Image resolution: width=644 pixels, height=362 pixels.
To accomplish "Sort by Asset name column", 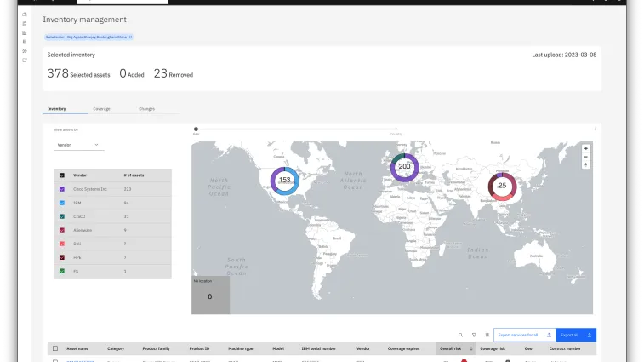I will click(x=77, y=348).
